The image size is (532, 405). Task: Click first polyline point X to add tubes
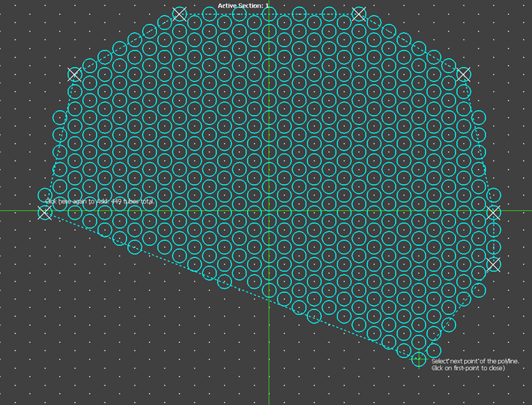point(44,212)
